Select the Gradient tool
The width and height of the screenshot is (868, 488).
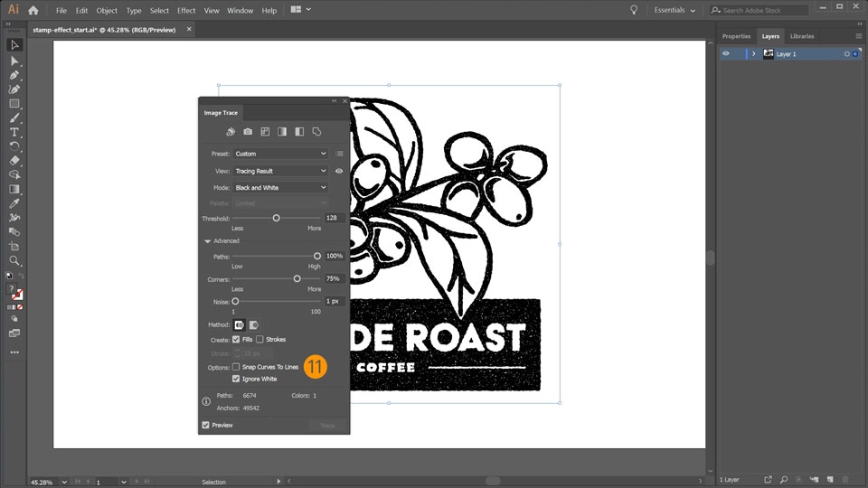[14, 189]
